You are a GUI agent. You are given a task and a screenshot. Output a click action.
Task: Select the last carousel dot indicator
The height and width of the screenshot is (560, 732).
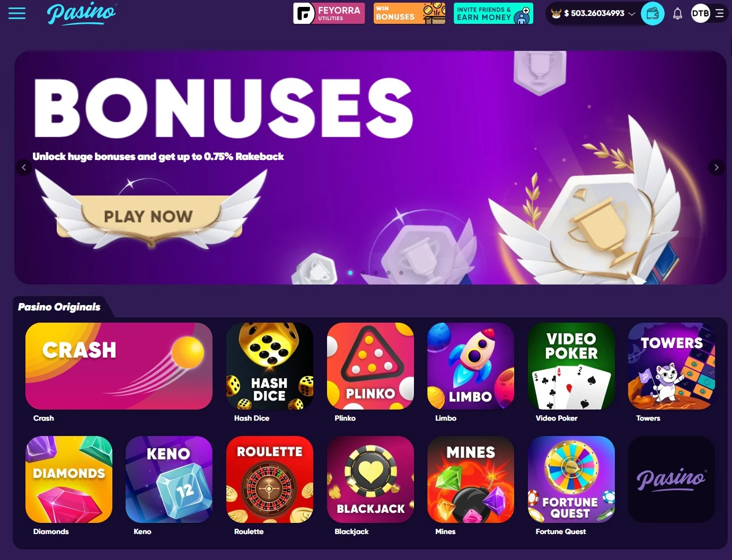(401, 273)
